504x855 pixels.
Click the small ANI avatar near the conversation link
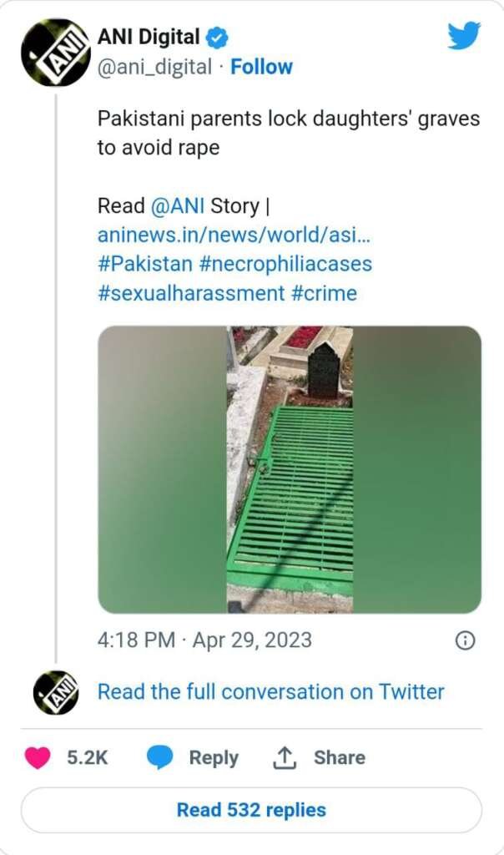[56, 692]
